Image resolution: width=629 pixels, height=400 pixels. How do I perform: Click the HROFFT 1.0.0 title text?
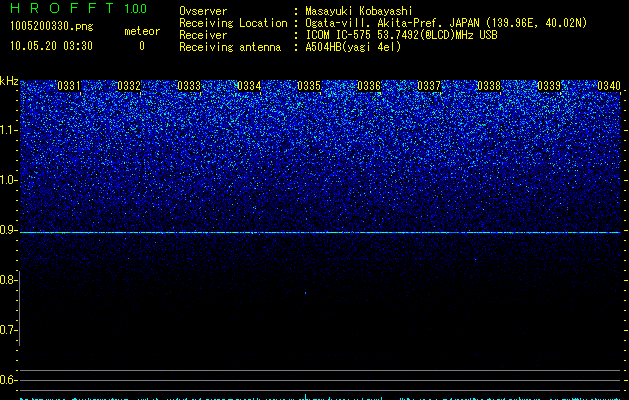pos(78,8)
